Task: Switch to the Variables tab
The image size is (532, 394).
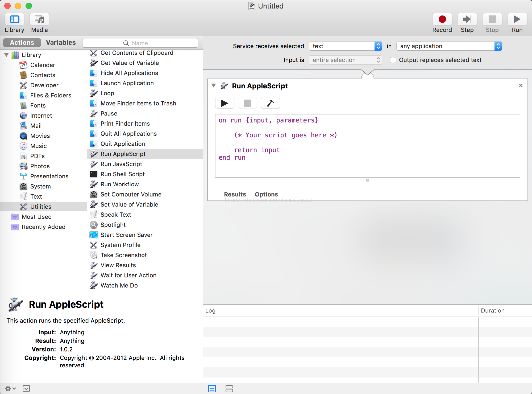Action: 61,43
